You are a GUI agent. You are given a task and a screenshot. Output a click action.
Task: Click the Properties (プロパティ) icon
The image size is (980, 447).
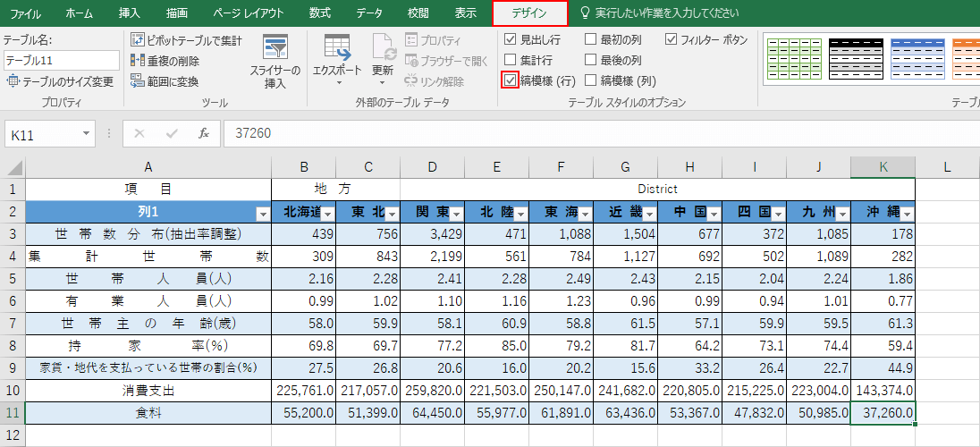[410, 40]
